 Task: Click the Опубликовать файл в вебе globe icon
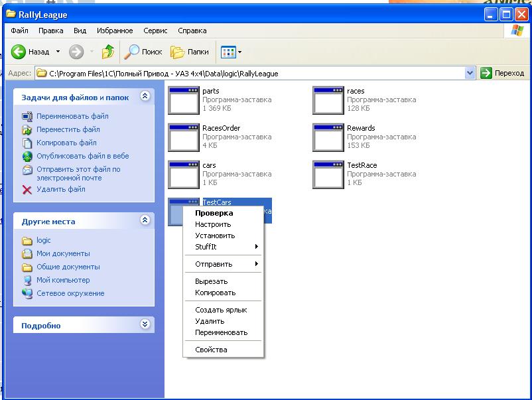coord(27,156)
